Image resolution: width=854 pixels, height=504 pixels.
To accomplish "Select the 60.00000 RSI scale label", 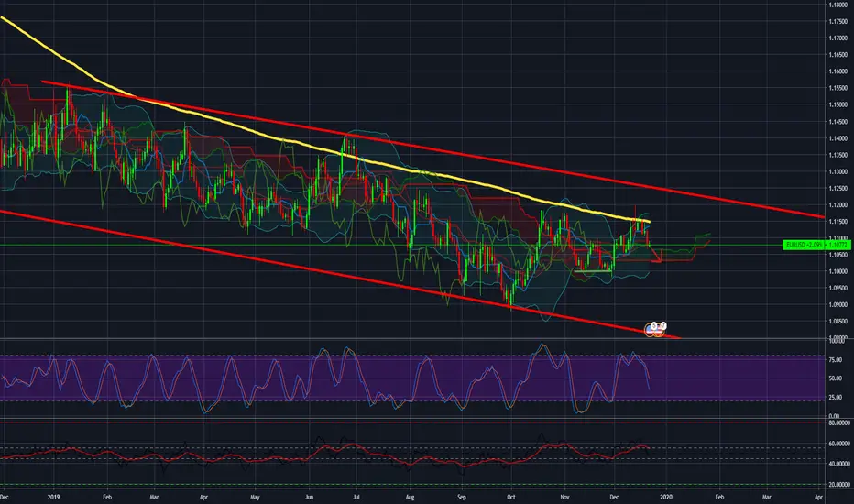I will tap(839, 444).
